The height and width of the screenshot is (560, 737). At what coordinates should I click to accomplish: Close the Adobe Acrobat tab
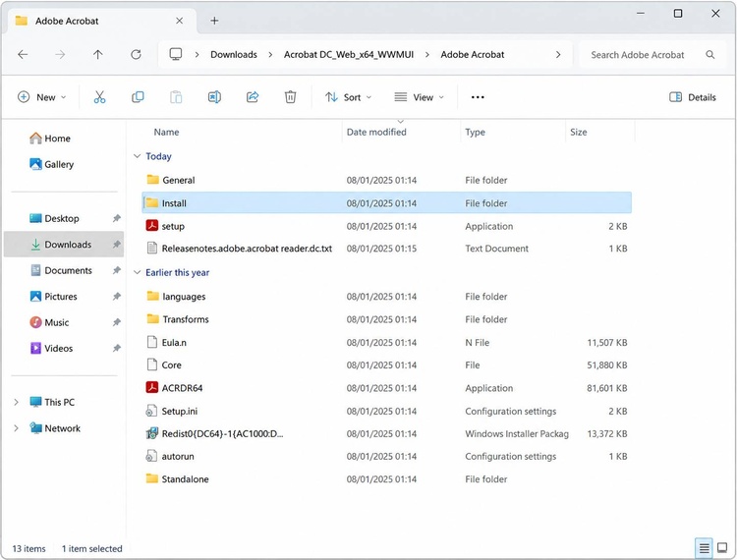[179, 21]
